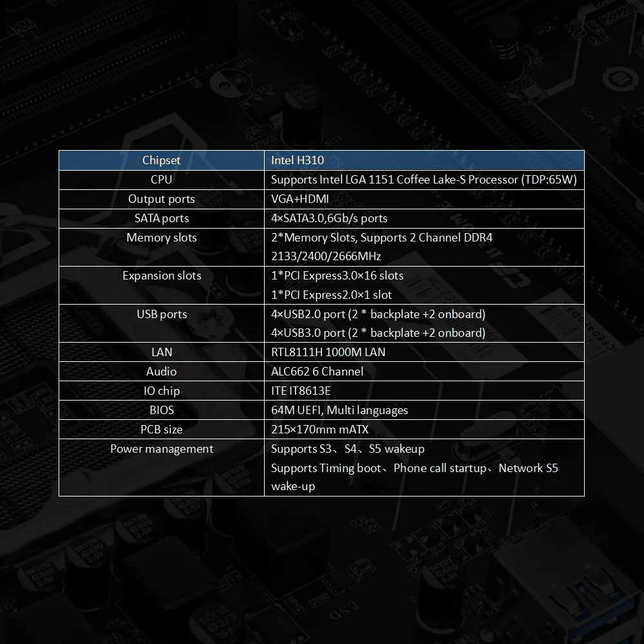This screenshot has height=644, width=644.
Task: Select '1*PCI Express2.0×1 slot' line
Action: 331,295
